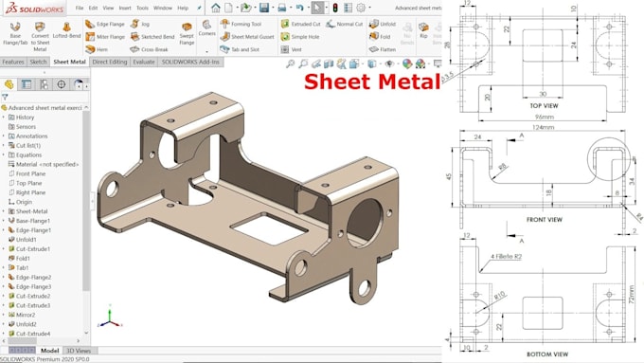This screenshot has height=363, width=644.
Task: Click the Unfold tool
Action: pyautogui.click(x=383, y=25)
